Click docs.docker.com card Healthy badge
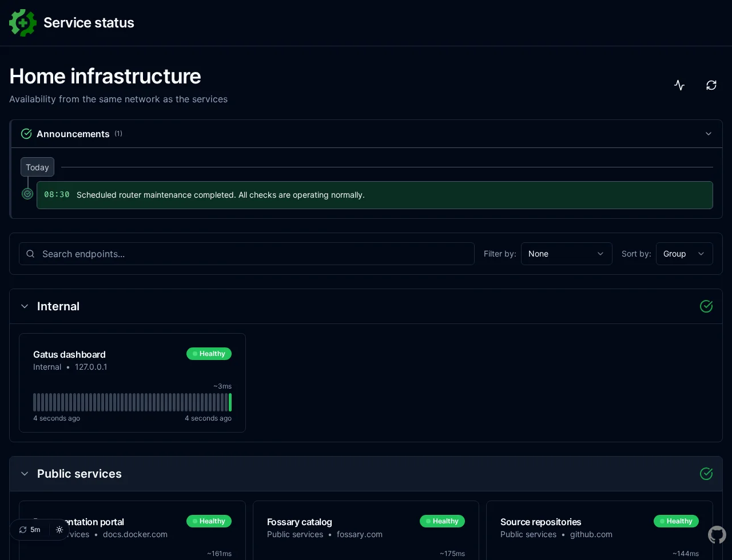 (209, 521)
